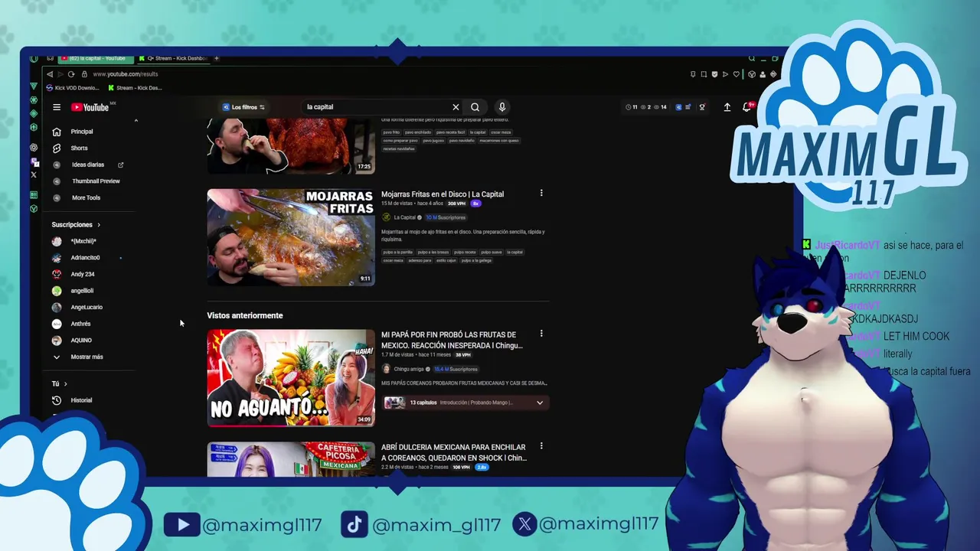This screenshot has width=980, height=551.
Task: Reload the page with refresh icon
Action: pyautogui.click(x=71, y=74)
